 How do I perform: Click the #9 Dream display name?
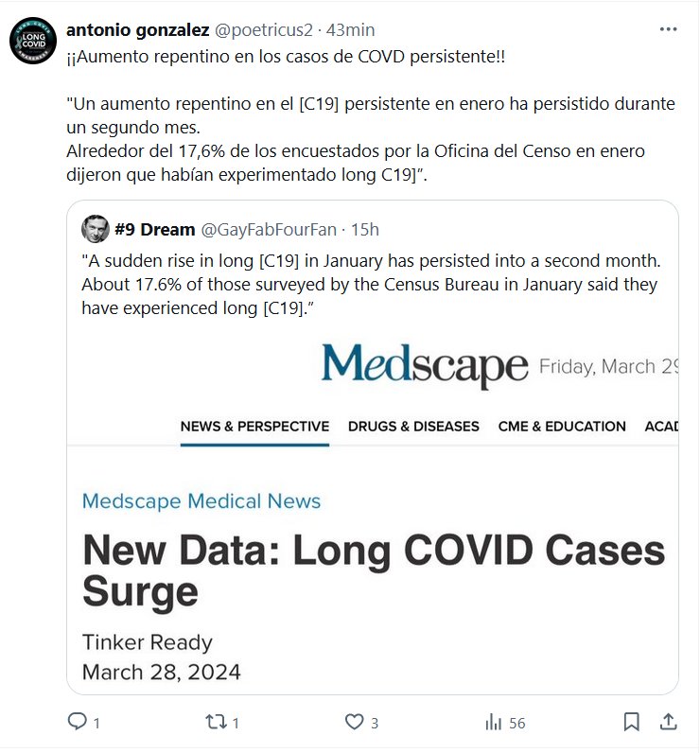pos(153,230)
